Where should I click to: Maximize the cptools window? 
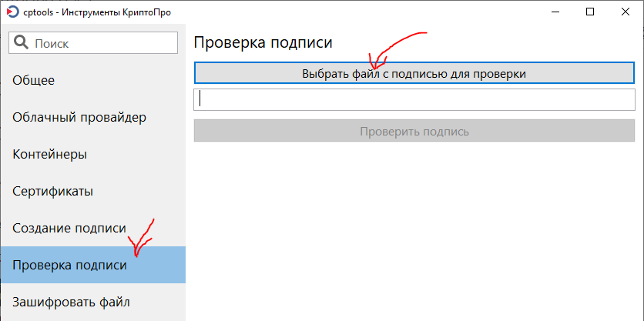[590, 12]
